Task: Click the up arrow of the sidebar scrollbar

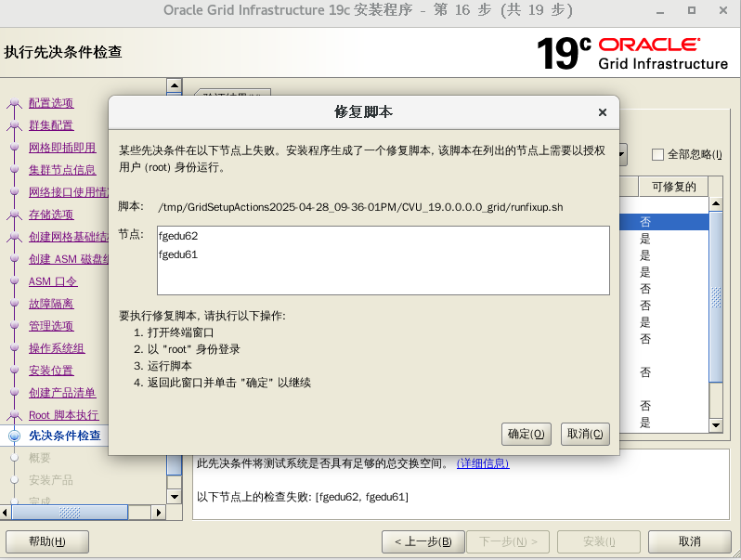Action: point(175,85)
